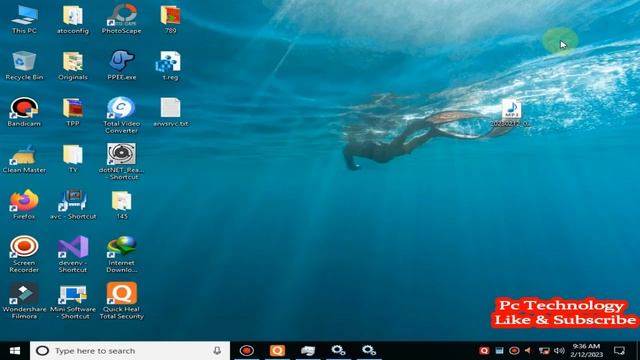Select Mini Software - Shortcut icon
Screen dimensions: 640x360
click(73, 301)
